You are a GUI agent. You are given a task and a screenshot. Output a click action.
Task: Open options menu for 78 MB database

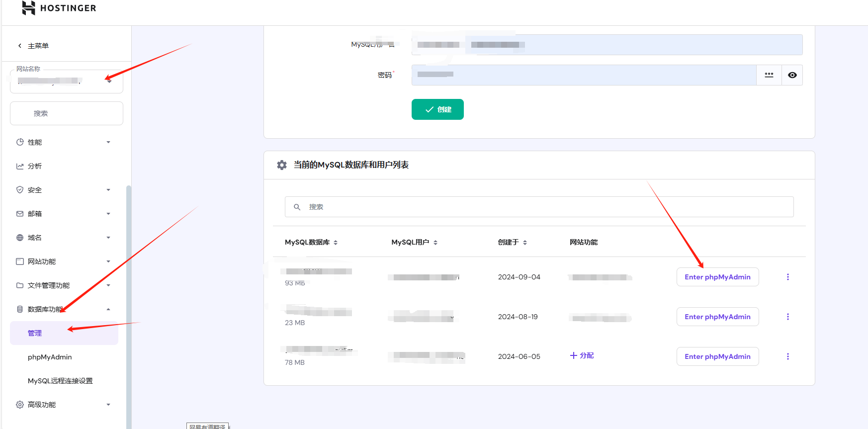coord(788,356)
